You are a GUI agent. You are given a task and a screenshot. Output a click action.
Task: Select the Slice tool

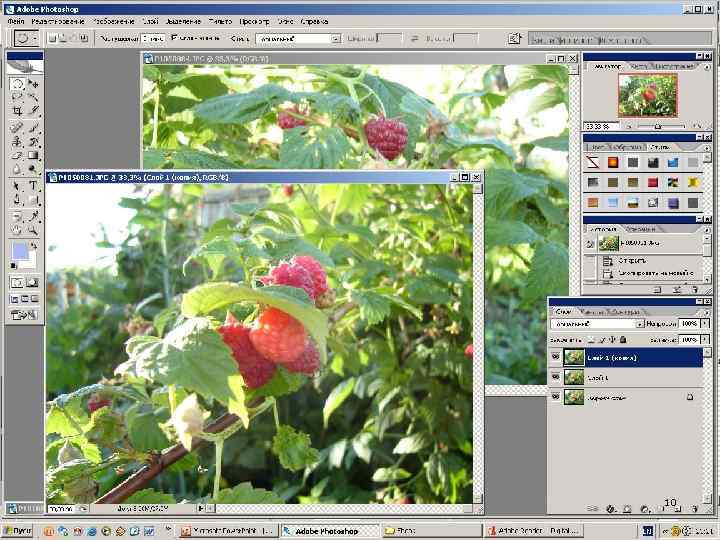33,111
